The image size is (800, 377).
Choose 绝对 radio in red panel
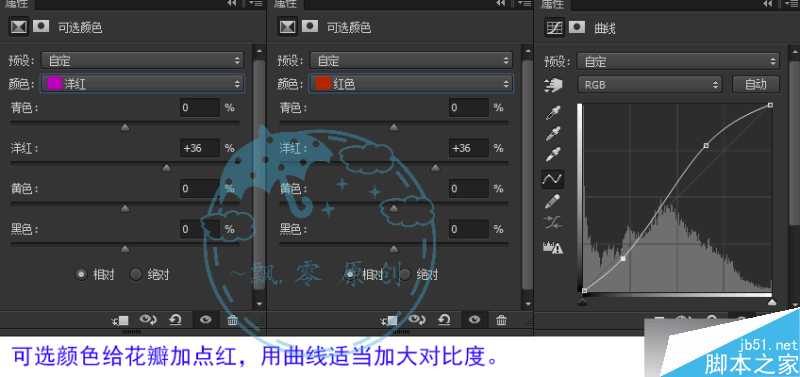[x=405, y=274]
